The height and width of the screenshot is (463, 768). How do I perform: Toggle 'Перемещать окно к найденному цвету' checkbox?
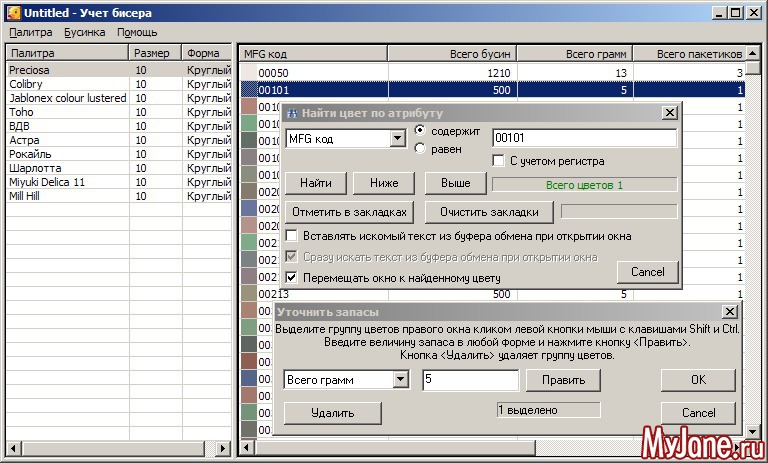pyautogui.click(x=292, y=277)
